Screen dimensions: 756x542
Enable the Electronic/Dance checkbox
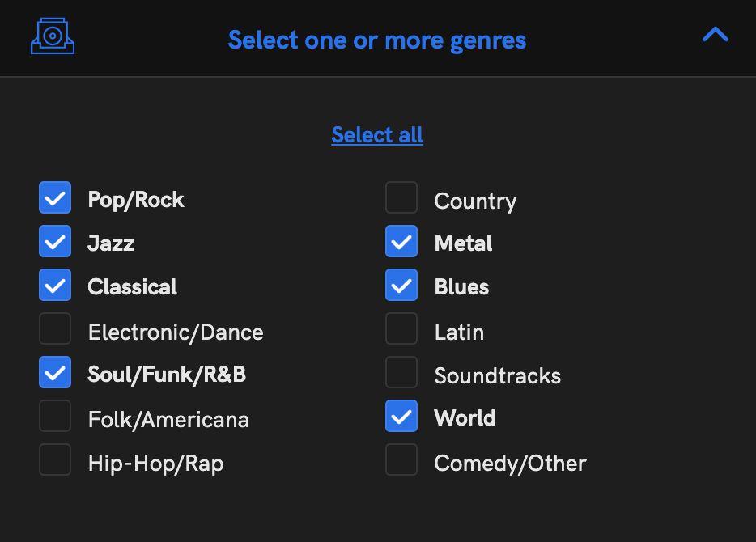(x=55, y=328)
